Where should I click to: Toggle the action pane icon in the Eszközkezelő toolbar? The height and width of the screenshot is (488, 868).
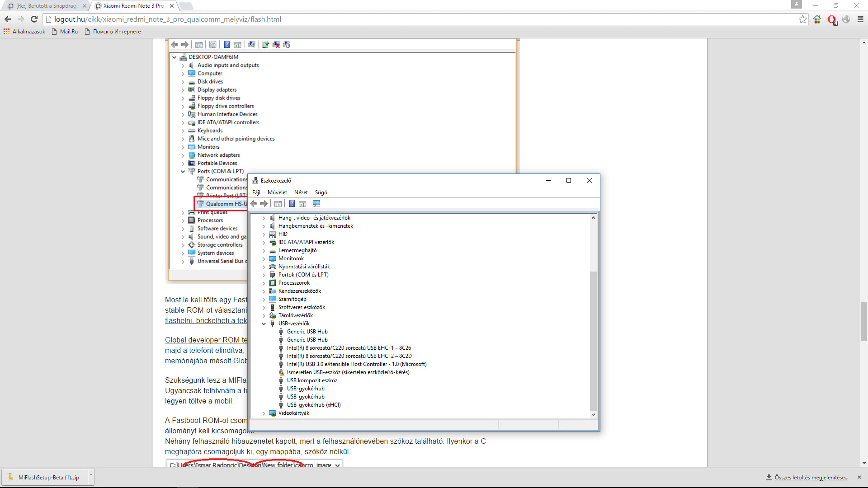tap(302, 204)
